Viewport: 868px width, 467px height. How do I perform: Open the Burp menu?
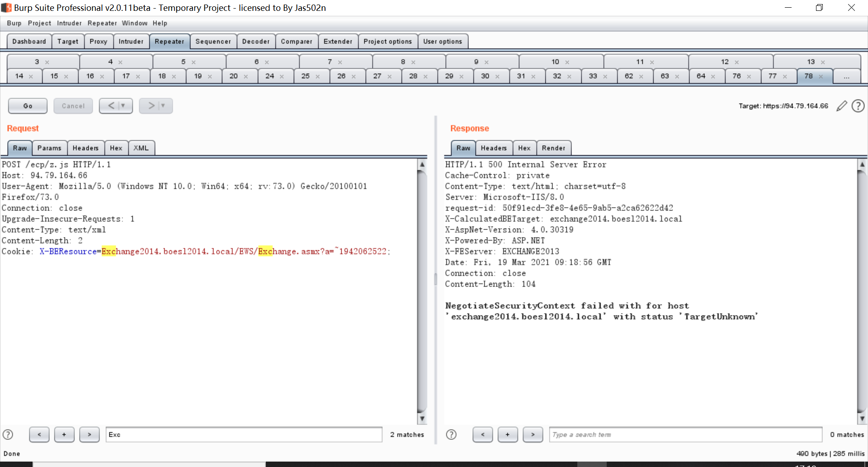14,23
